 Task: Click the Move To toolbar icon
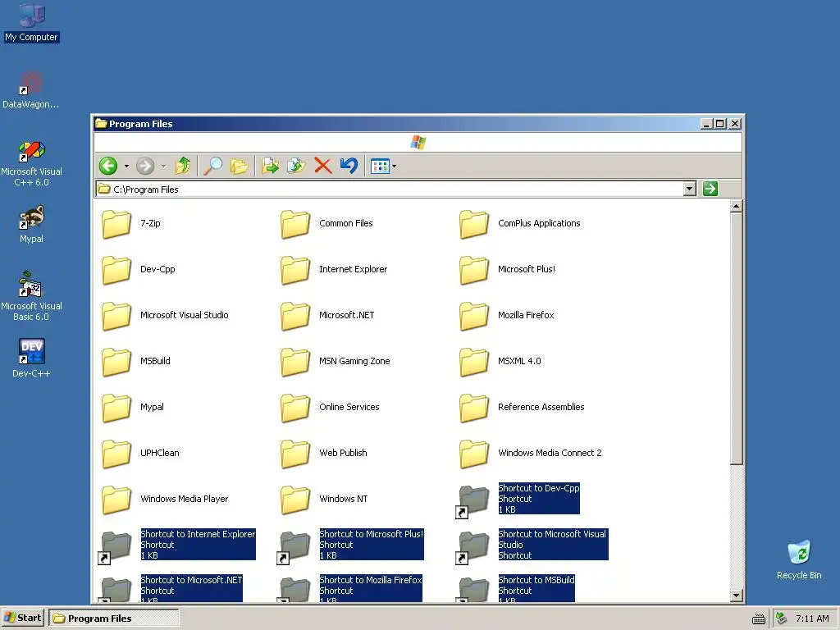(x=270, y=166)
